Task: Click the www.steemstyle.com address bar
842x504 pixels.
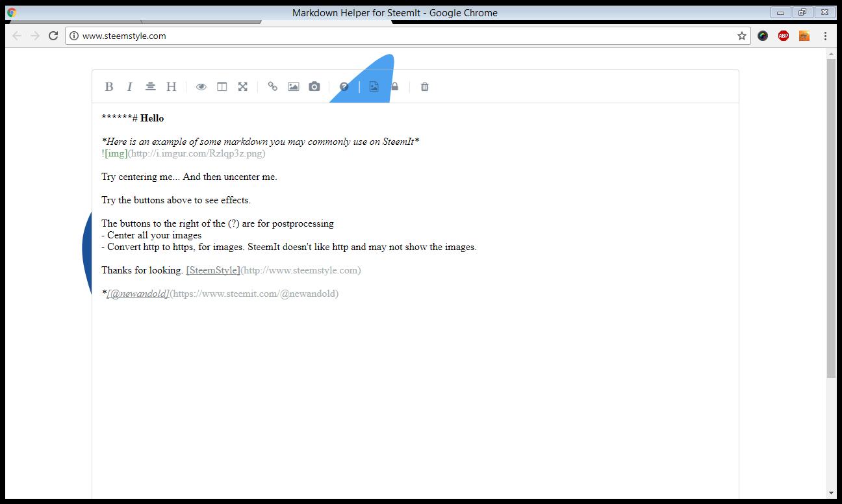Action: click(408, 36)
